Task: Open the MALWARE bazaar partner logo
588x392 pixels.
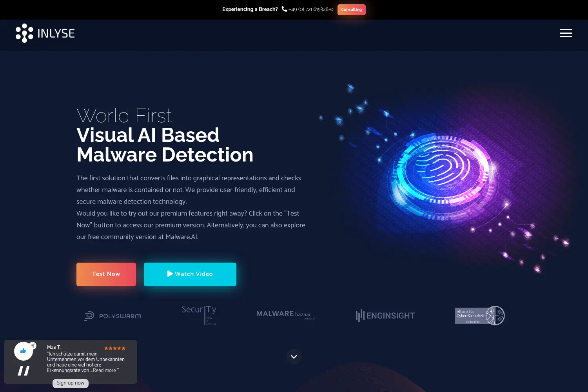Action: (286, 314)
